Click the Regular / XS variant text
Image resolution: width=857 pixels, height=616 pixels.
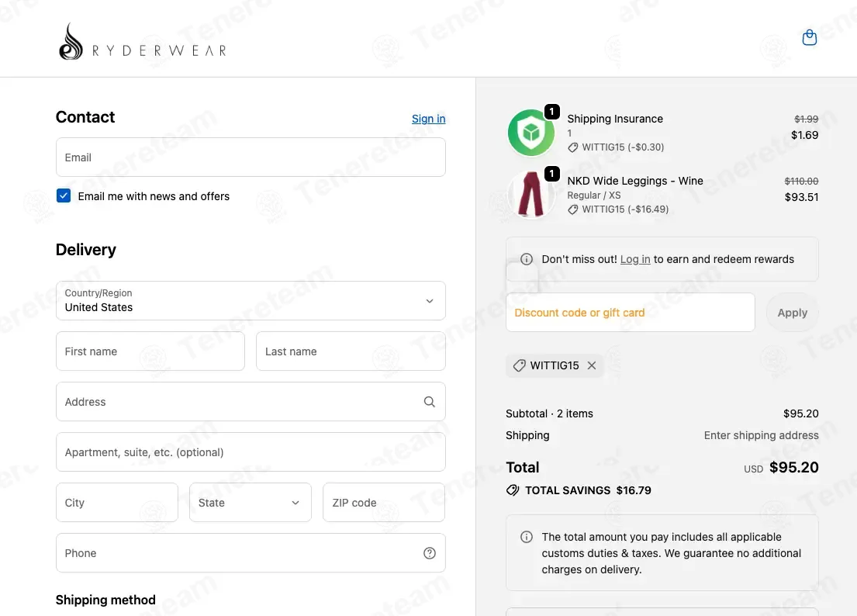[593, 196]
